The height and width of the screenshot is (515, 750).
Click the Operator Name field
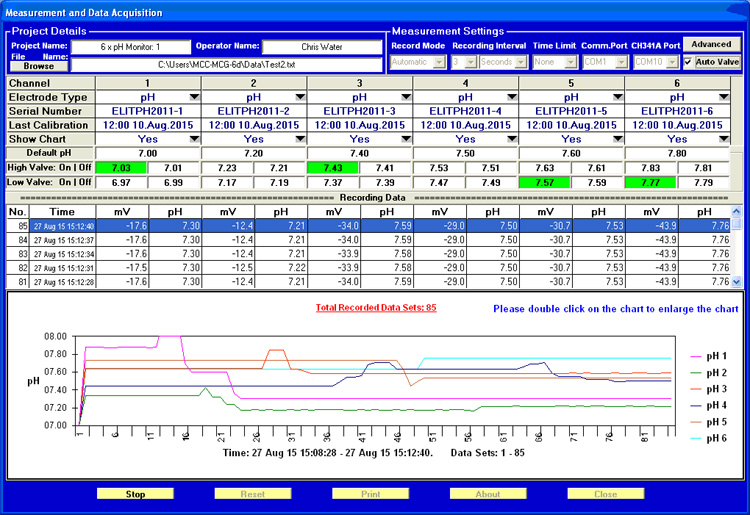click(x=321, y=47)
